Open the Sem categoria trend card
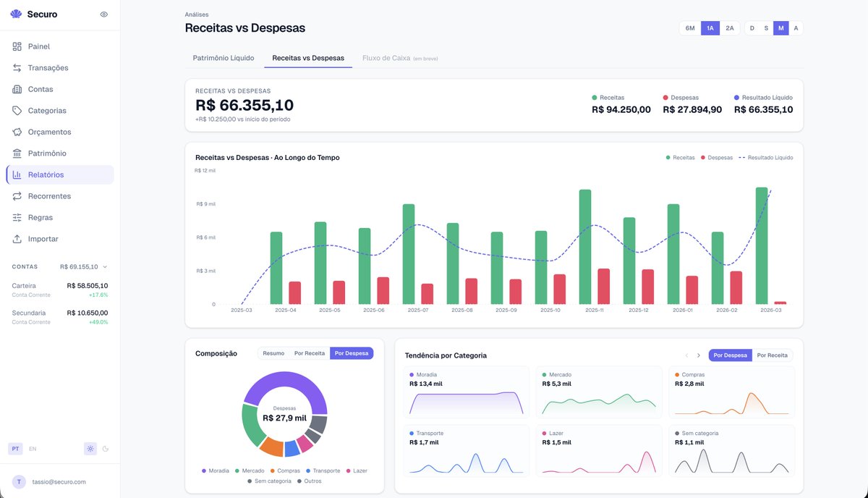 coord(732,451)
